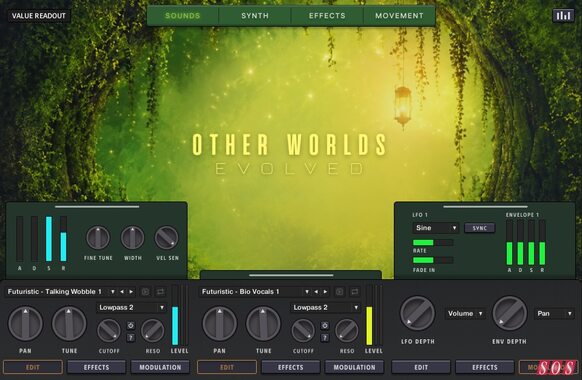582x380 pixels.
Task: Click EFFECTS button under the third layer
Action: point(485,367)
